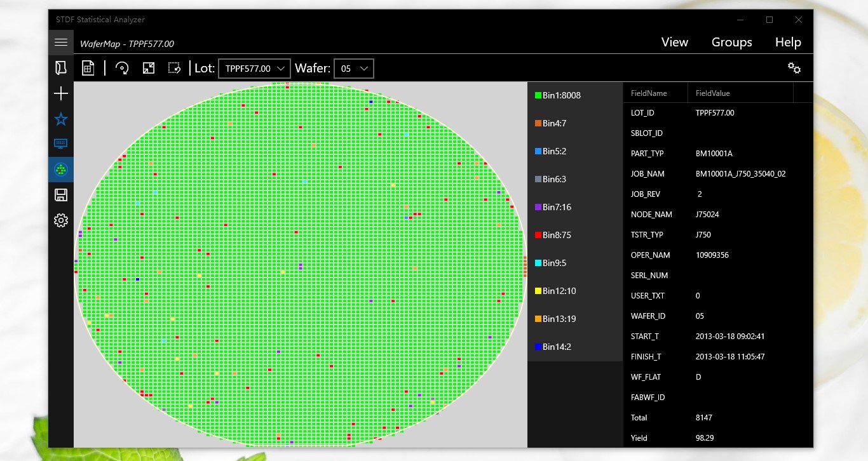868x461 pixels.
Task: Open the Groups menu
Action: click(x=732, y=42)
